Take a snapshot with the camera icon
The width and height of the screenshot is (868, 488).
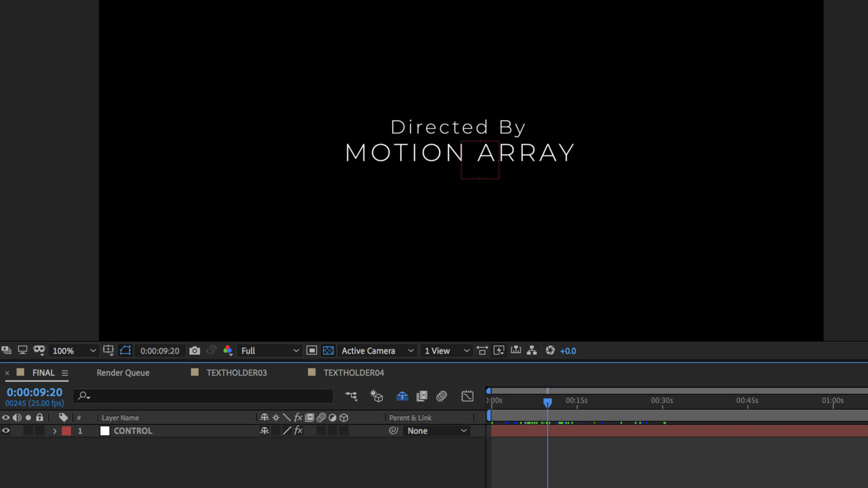pyautogui.click(x=194, y=351)
